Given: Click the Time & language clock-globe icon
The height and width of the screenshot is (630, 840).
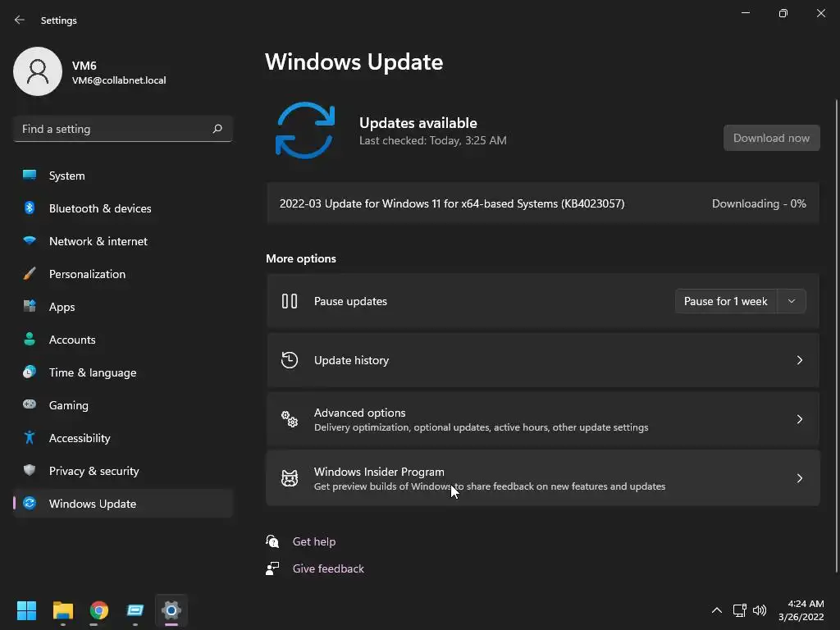Looking at the screenshot, I should (30, 372).
